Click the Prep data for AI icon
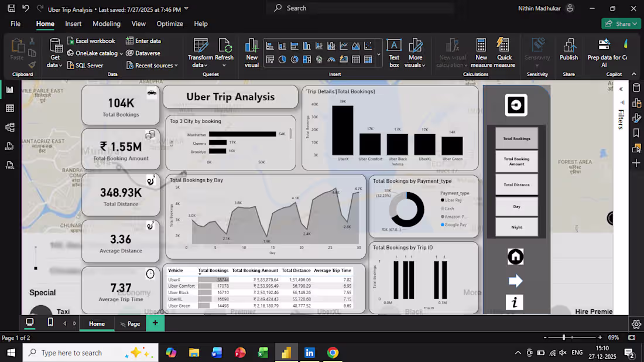Image resolution: width=644 pixels, height=362 pixels. [x=604, y=45]
